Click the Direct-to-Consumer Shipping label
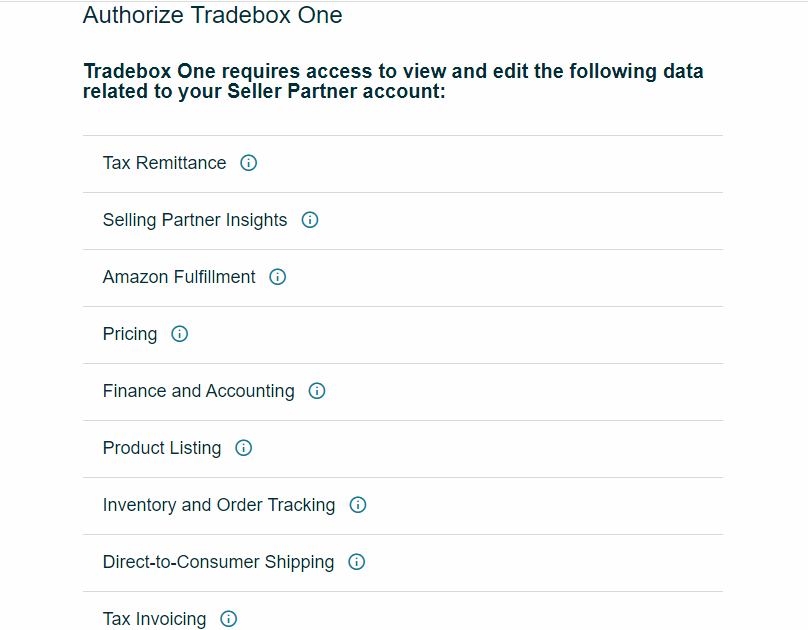808x630 pixels. coord(218,562)
